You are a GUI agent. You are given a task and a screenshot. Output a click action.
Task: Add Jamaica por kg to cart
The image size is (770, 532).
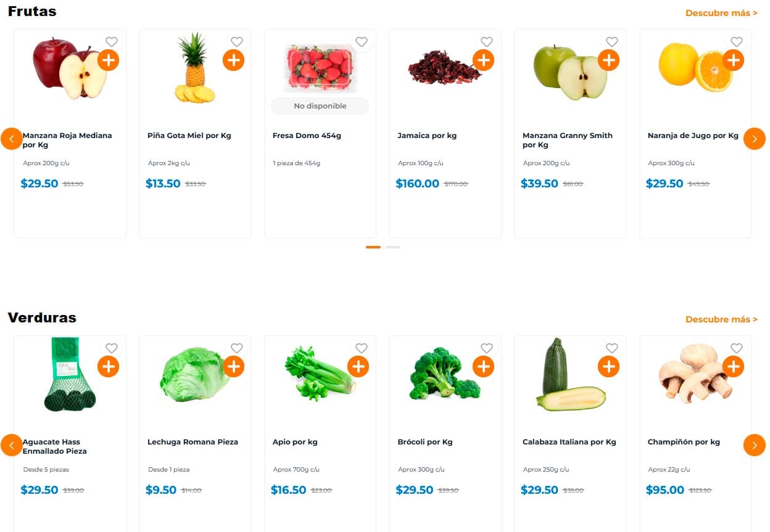(483, 60)
